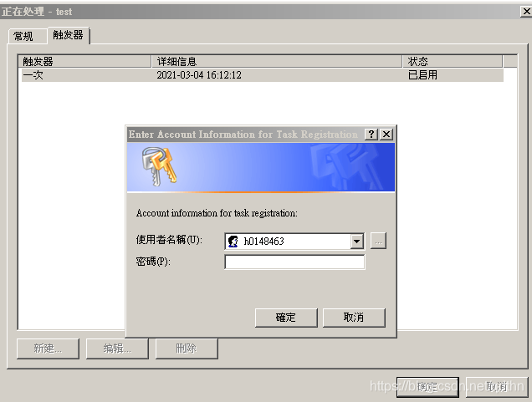Click the user avatar icon beside h0148463

tap(233, 242)
